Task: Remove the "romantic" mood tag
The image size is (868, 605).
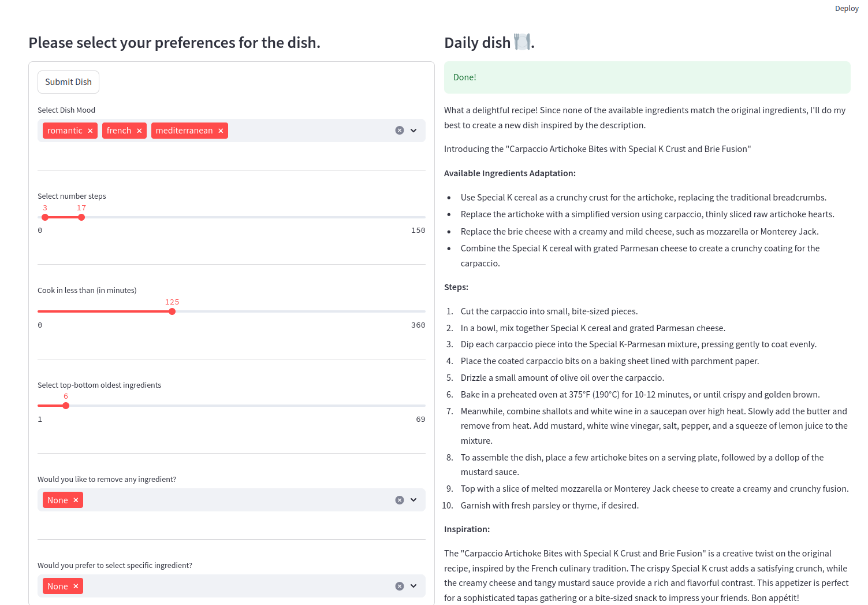Action: 90,131
